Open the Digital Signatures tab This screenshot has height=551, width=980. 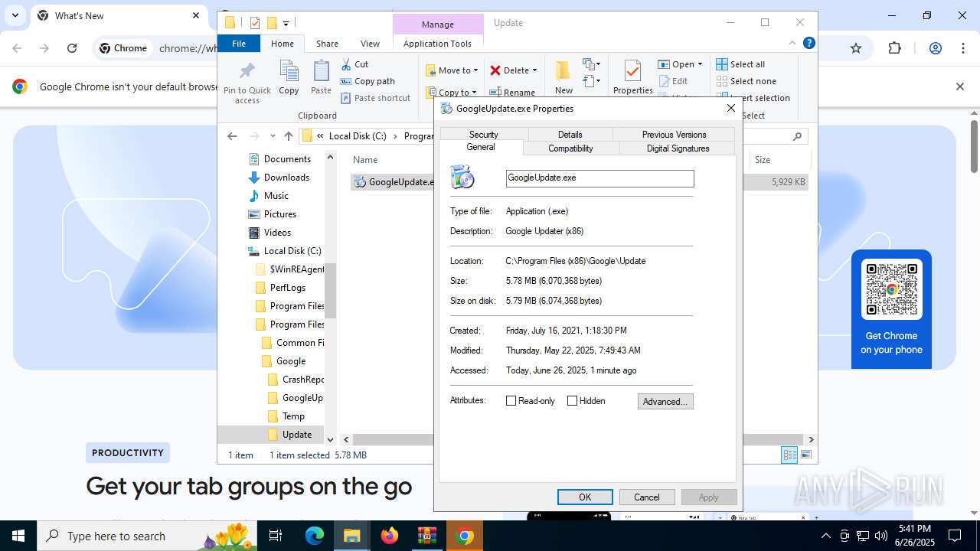coord(678,148)
